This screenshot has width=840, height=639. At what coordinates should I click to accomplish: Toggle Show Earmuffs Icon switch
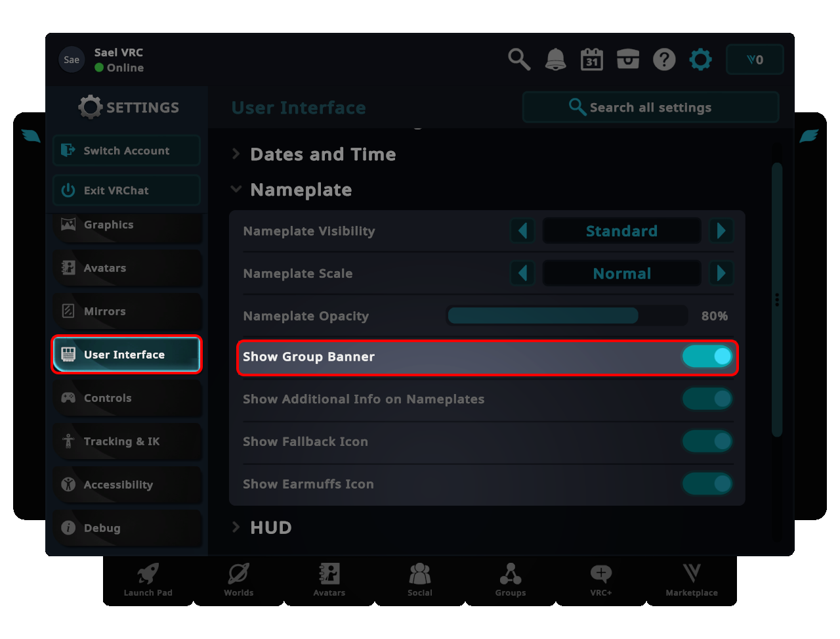point(707,484)
